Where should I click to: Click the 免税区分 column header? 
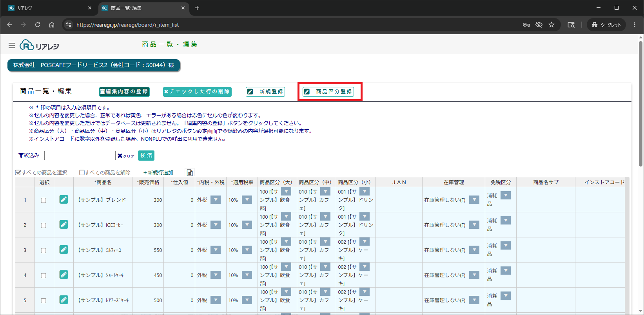pos(501,182)
